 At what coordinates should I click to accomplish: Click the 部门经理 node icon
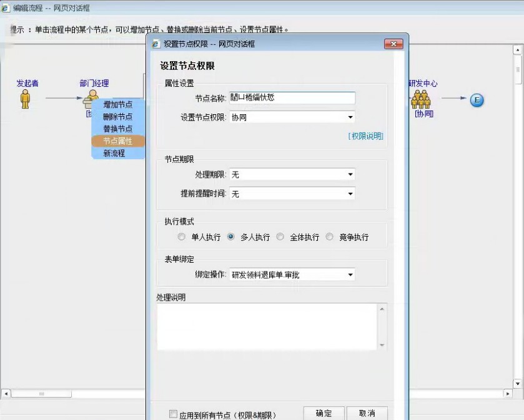click(92, 97)
